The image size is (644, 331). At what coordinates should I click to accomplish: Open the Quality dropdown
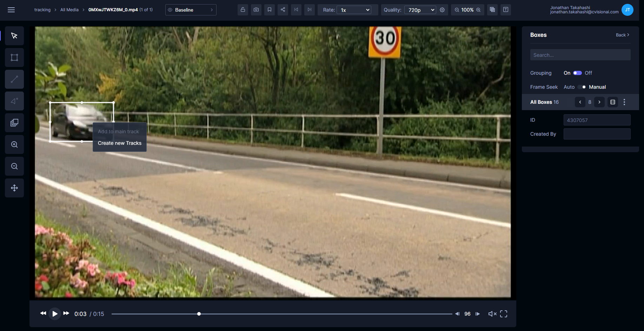point(420,10)
